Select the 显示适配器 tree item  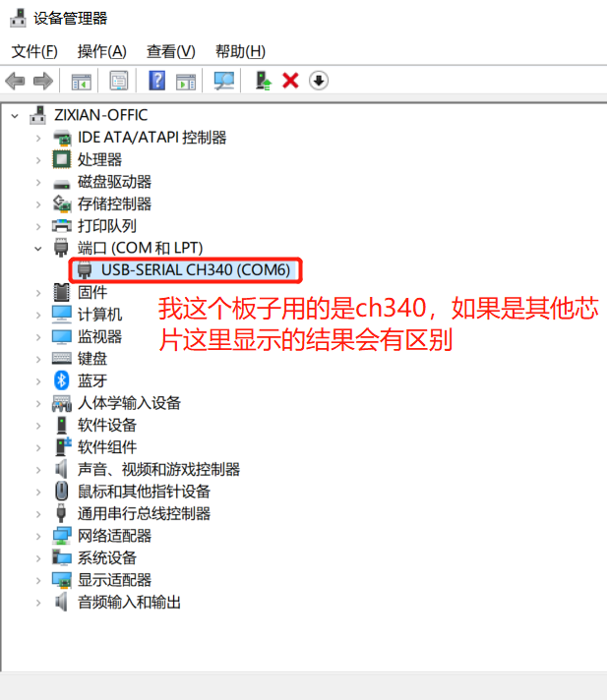114,580
